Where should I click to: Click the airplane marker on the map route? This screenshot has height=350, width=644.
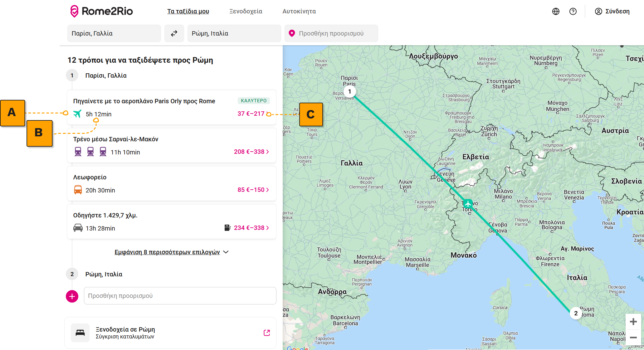click(468, 204)
